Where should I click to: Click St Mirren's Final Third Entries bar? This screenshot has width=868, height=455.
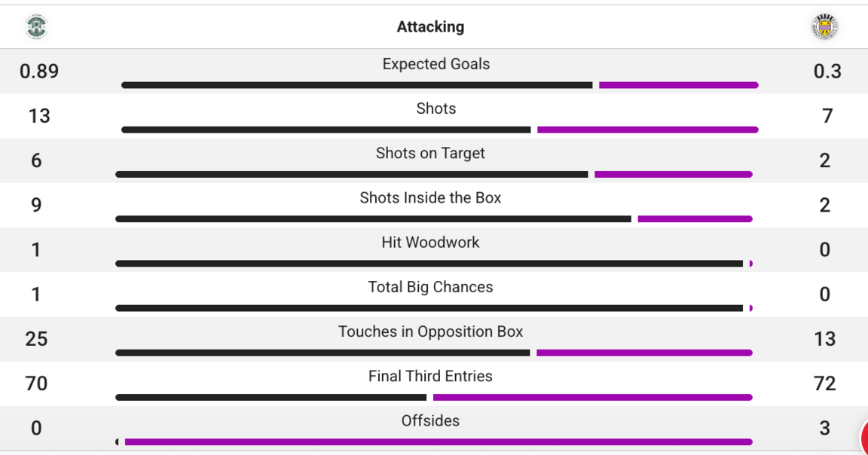point(594,397)
